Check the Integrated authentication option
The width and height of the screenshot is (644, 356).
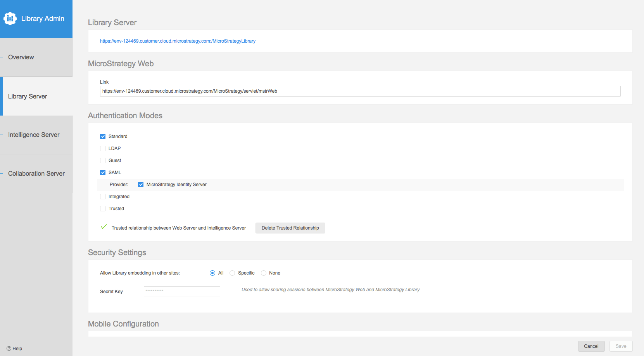click(x=103, y=197)
